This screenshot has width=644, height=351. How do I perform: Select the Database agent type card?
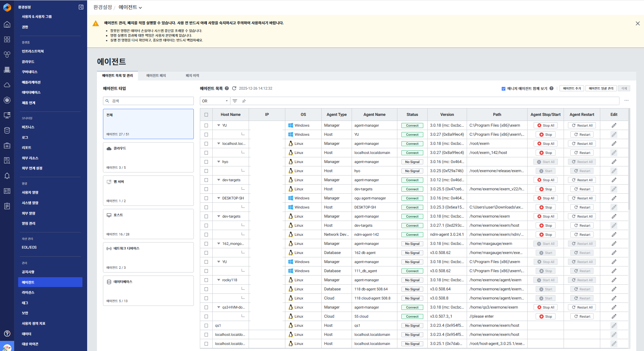(148, 291)
